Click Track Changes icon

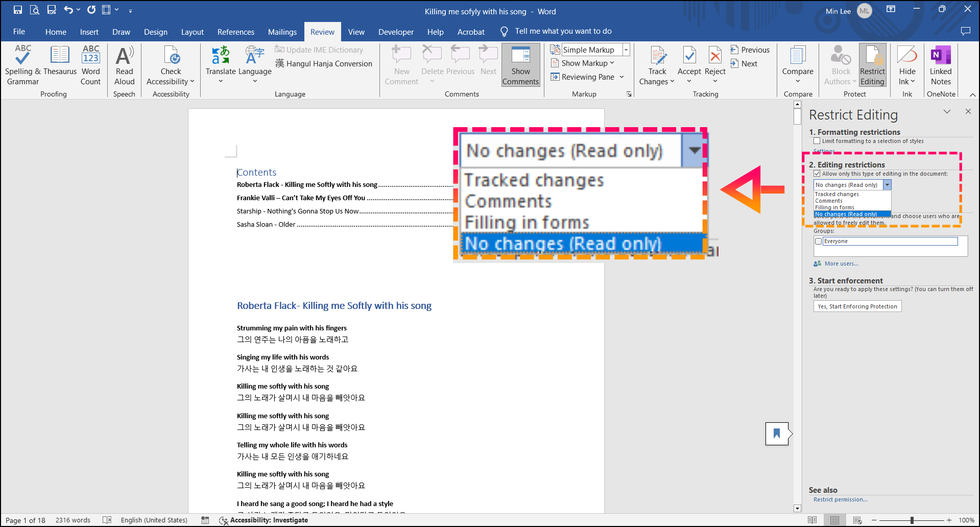[x=658, y=55]
